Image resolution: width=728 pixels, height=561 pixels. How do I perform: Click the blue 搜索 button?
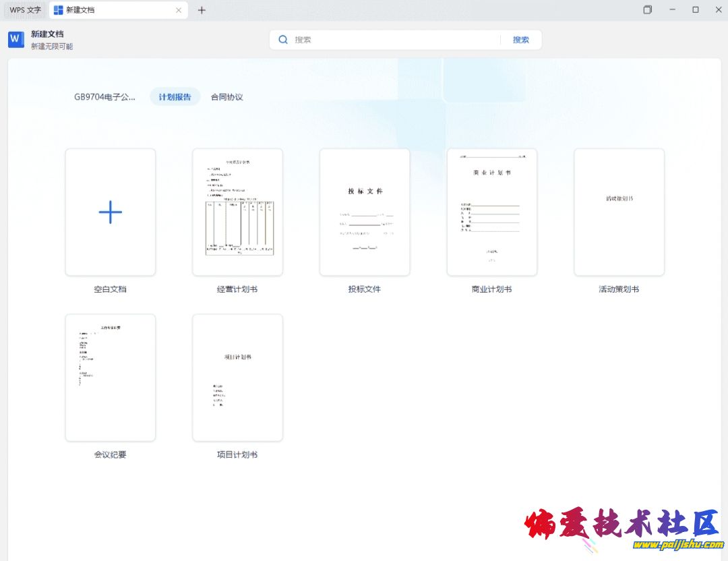click(520, 40)
